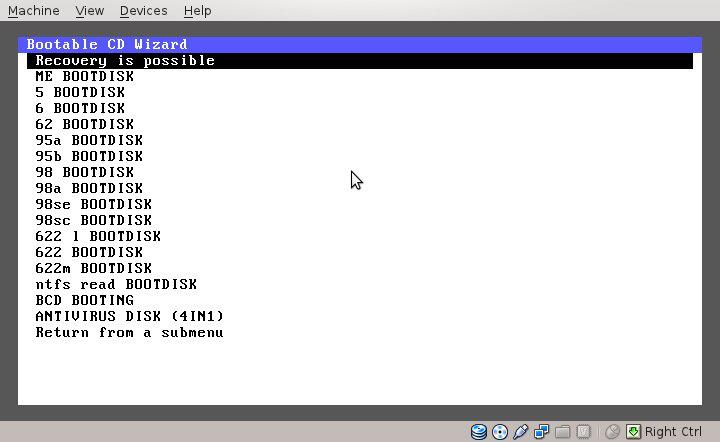
Task: Click the mouse integration status icon
Action: coord(612,432)
